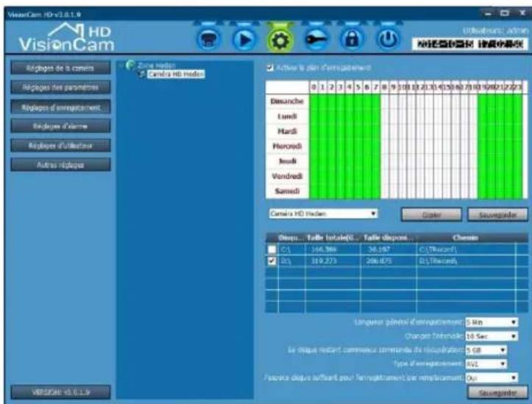Click green hour 0 cell in Lundi row

(314, 116)
